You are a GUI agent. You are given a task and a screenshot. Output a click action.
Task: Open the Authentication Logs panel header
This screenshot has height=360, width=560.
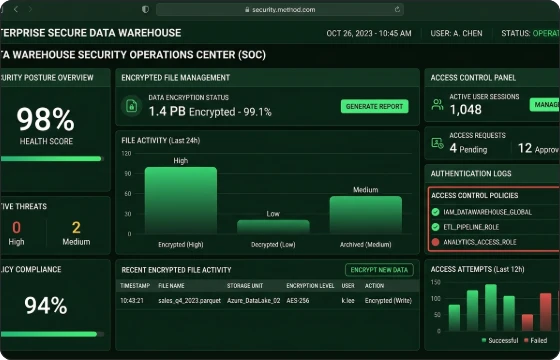tap(492, 174)
